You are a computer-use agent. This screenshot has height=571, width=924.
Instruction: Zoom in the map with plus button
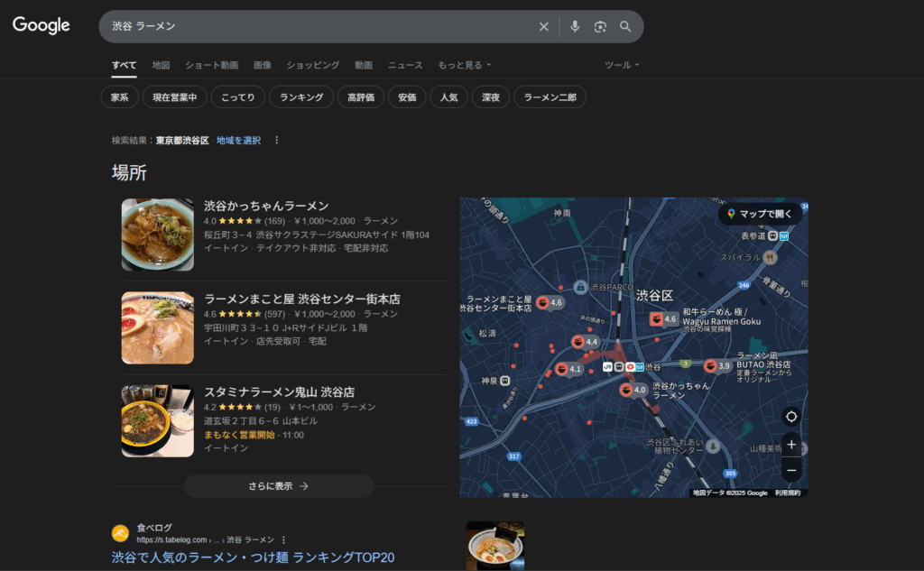coord(791,445)
